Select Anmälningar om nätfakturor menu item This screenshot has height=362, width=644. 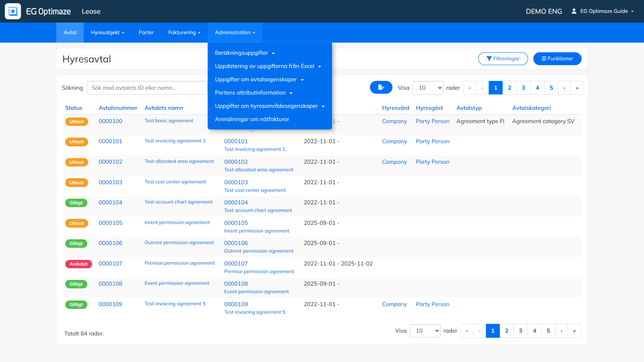252,119
